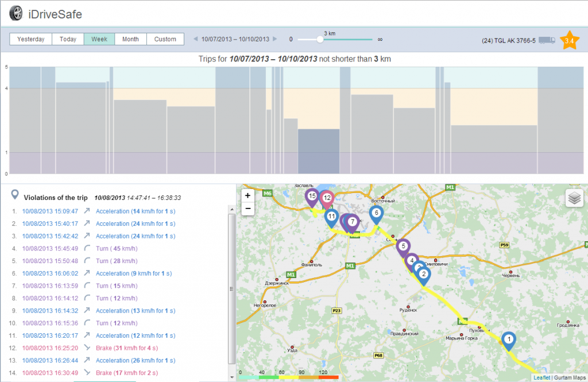The height and width of the screenshot is (382, 588).
Task: Select the Month period tab
Action: pos(130,39)
